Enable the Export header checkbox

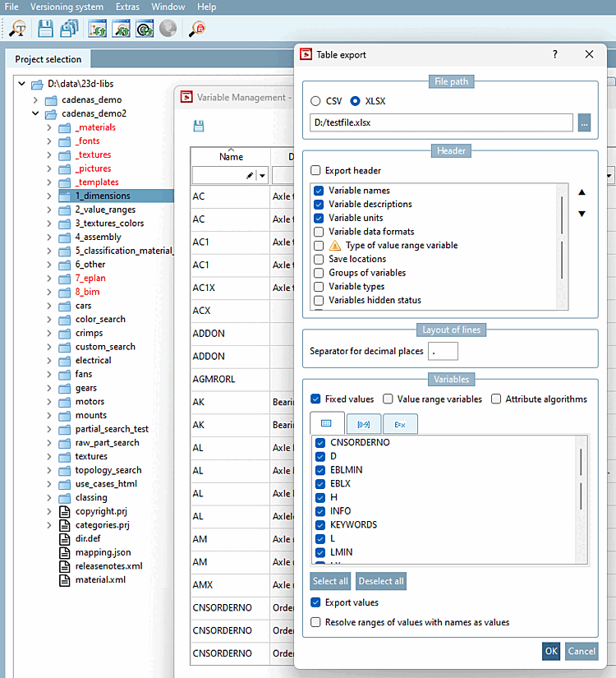point(315,170)
